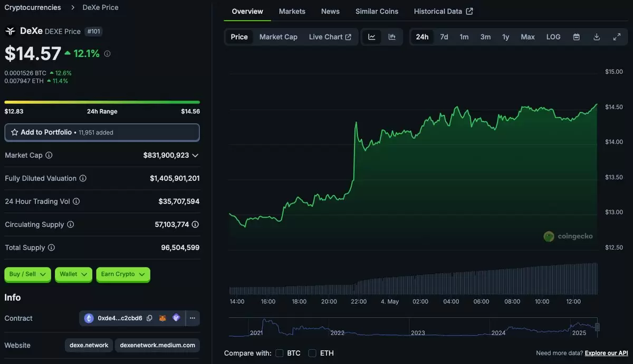The height and width of the screenshot is (364, 633).
Task: Switch to line chart view icon
Action: click(x=372, y=37)
